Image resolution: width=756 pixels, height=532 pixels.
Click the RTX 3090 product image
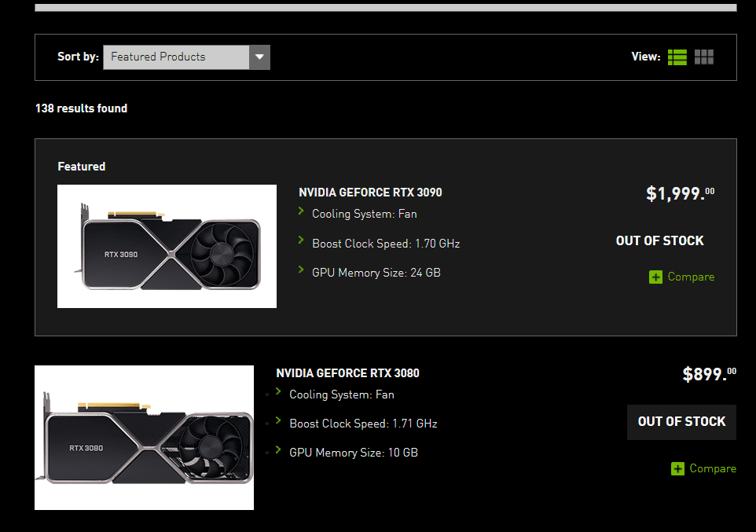(167, 246)
